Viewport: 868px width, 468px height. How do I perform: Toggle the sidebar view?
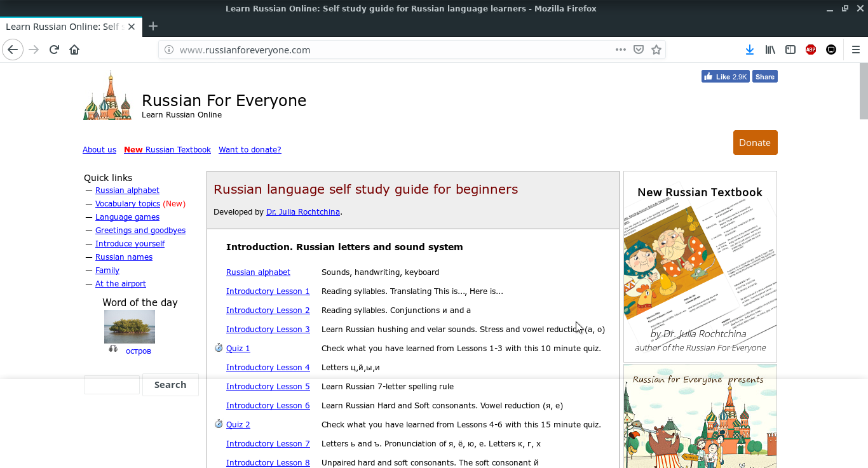pyautogui.click(x=790, y=50)
